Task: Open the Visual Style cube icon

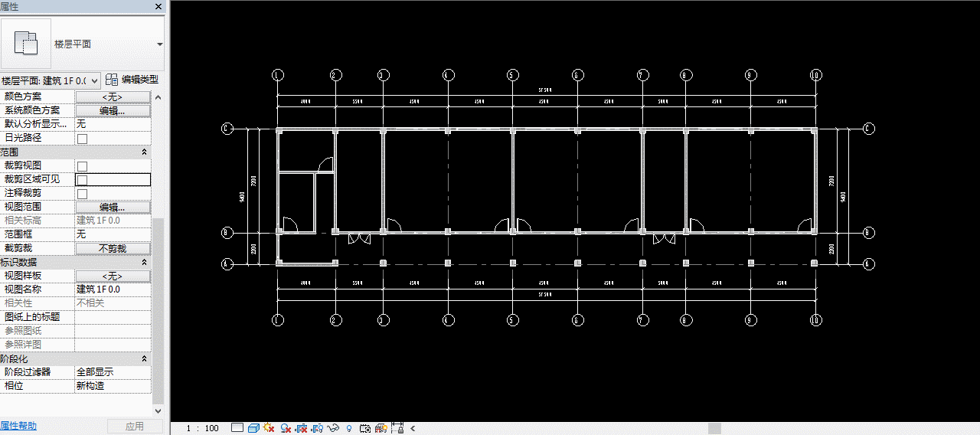Action: (253, 428)
